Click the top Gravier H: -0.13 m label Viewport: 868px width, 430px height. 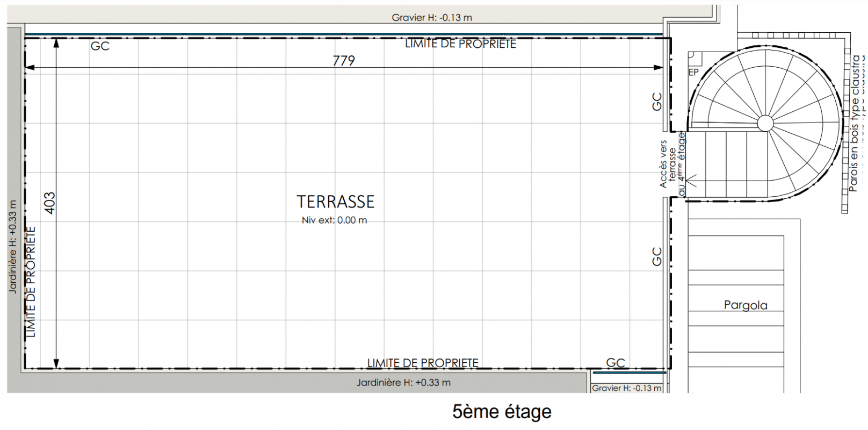coord(432,18)
